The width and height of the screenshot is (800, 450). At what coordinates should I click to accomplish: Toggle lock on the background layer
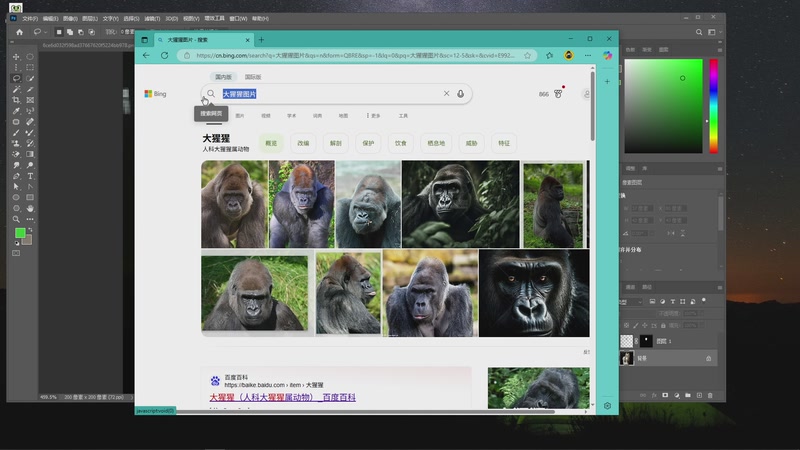point(709,359)
